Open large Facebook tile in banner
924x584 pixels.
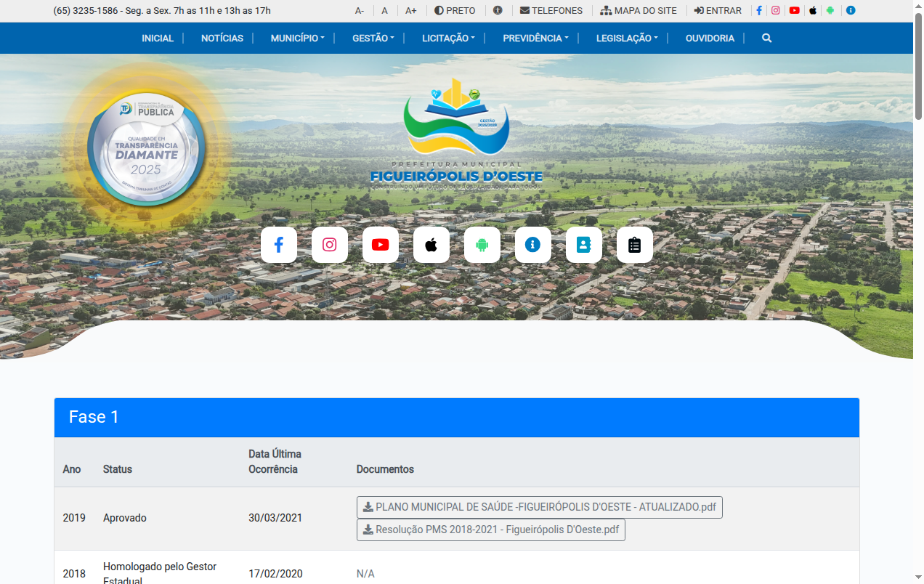coord(279,245)
